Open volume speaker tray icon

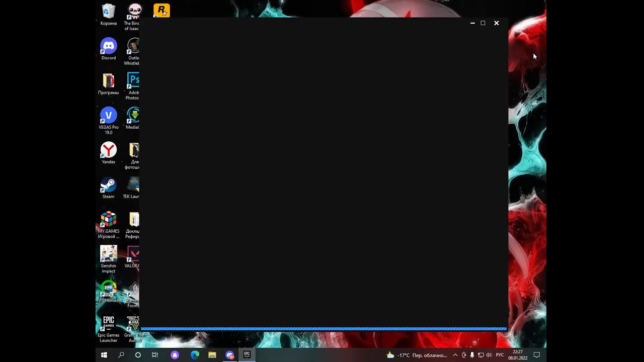489,355
